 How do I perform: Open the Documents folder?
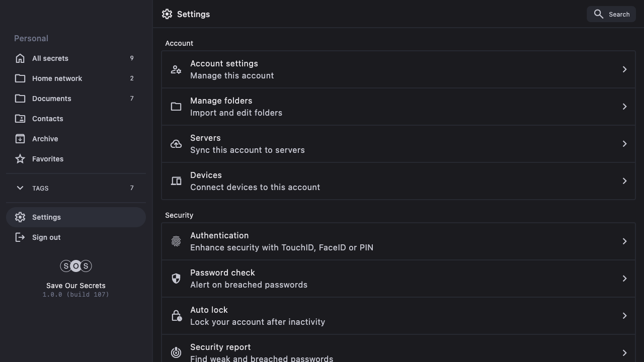(51, 99)
